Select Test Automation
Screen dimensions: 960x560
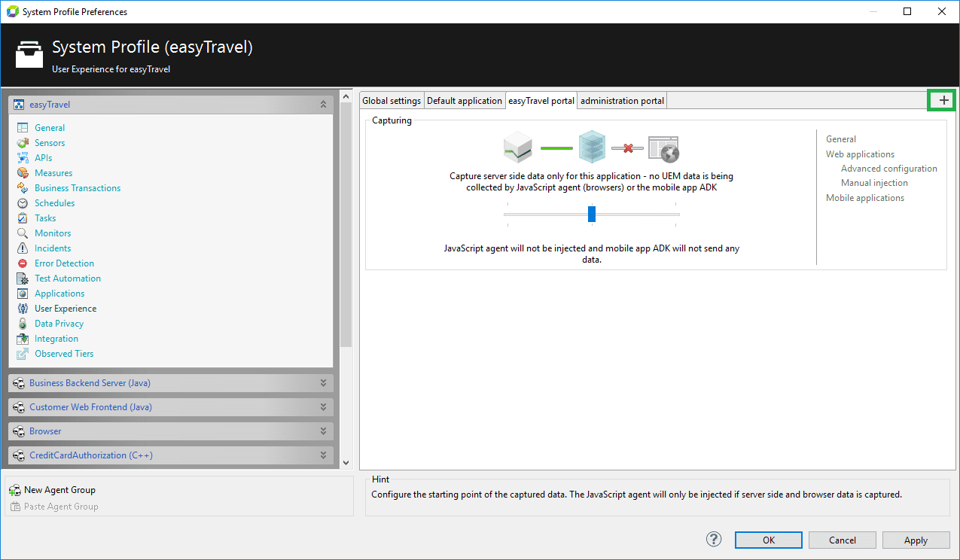point(68,278)
